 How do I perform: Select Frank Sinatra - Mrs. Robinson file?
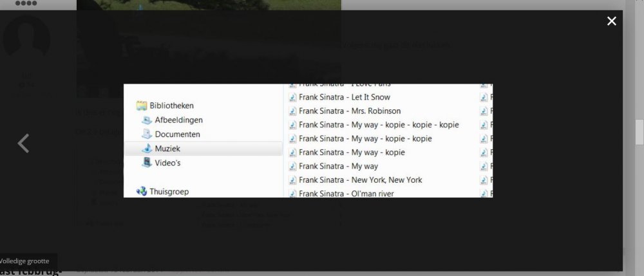click(x=349, y=111)
